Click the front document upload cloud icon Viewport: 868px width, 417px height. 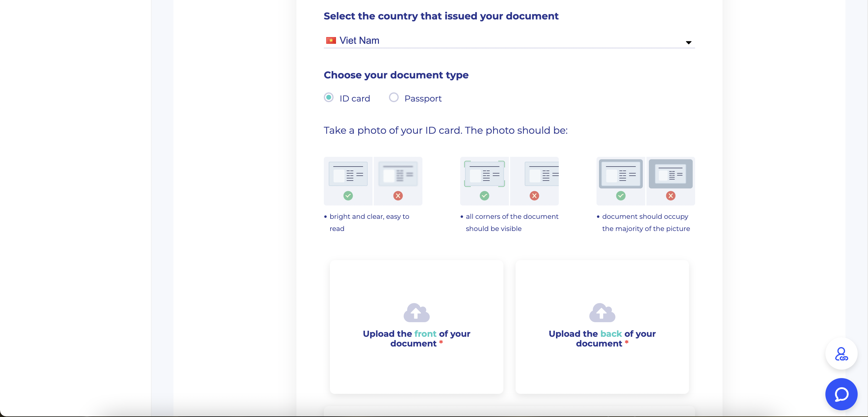click(416, 312)
